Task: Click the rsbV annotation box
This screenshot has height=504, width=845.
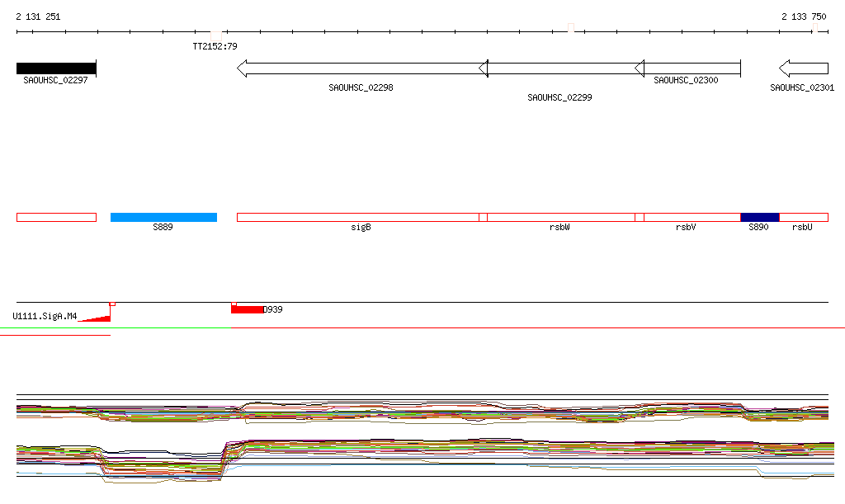Action: tap(692, 217)
